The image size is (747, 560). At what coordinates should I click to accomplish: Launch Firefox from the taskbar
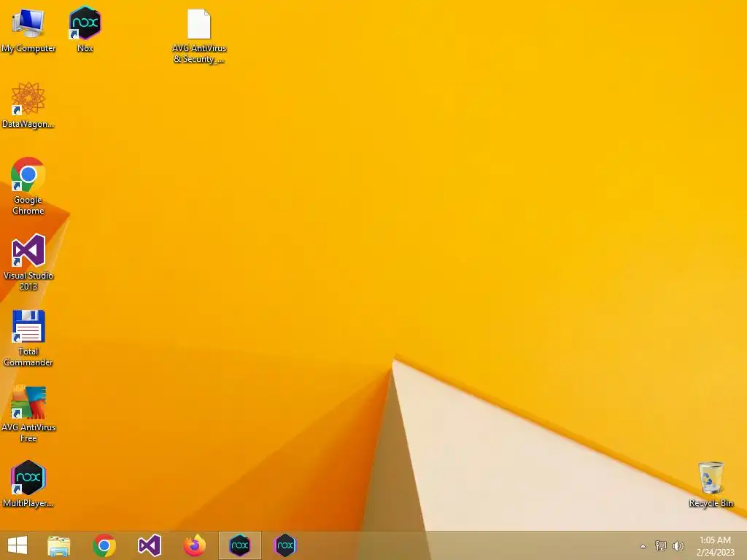tap(194, 545)
